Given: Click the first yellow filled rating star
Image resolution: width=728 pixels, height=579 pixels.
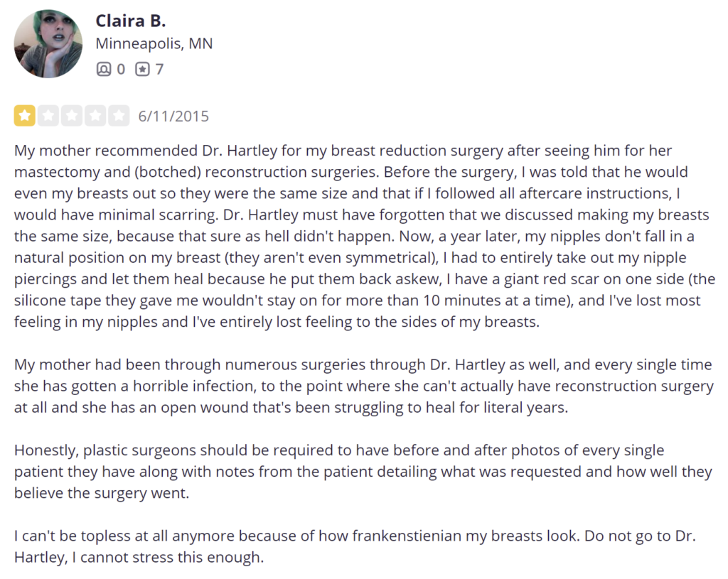Looking at the screenshot, I should point(25,116).
